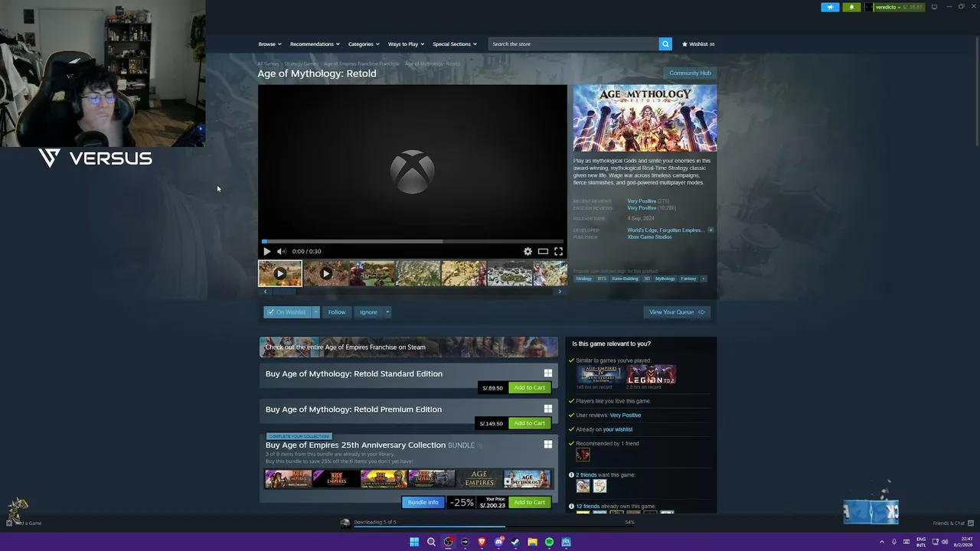Toggle theater mode on video player

[543, 251]
